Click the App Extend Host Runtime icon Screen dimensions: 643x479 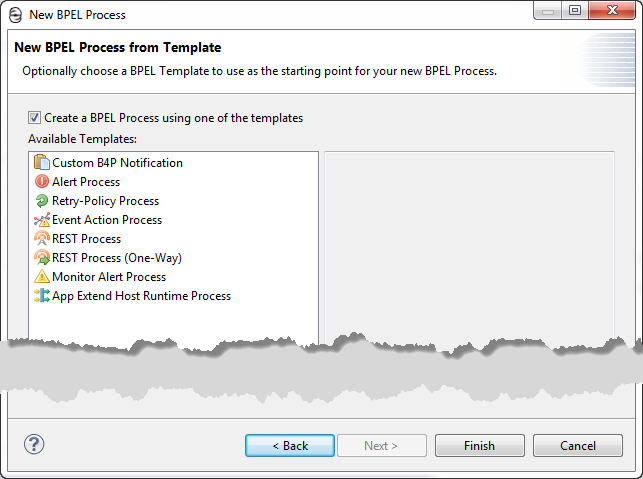point(42,295)
